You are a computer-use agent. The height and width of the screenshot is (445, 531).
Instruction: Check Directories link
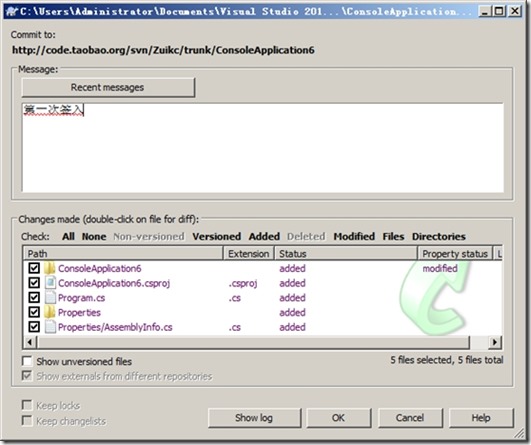coord(439,236)
